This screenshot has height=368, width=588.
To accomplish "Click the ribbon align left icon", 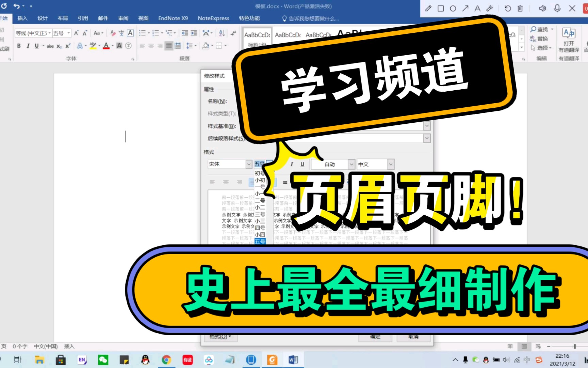I will [142, 46].
